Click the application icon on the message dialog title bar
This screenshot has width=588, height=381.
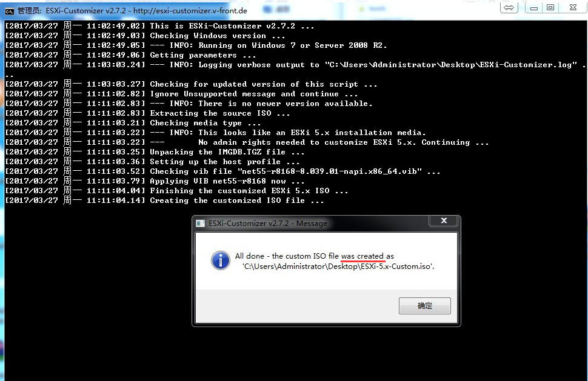click(x=200, y=224)
